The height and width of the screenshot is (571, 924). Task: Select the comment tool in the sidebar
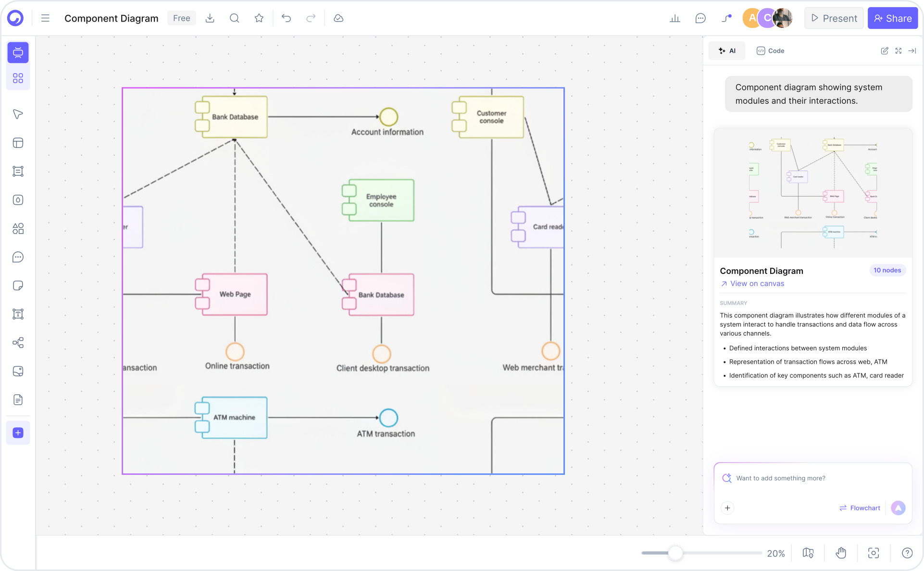click(x=18, y=257)
